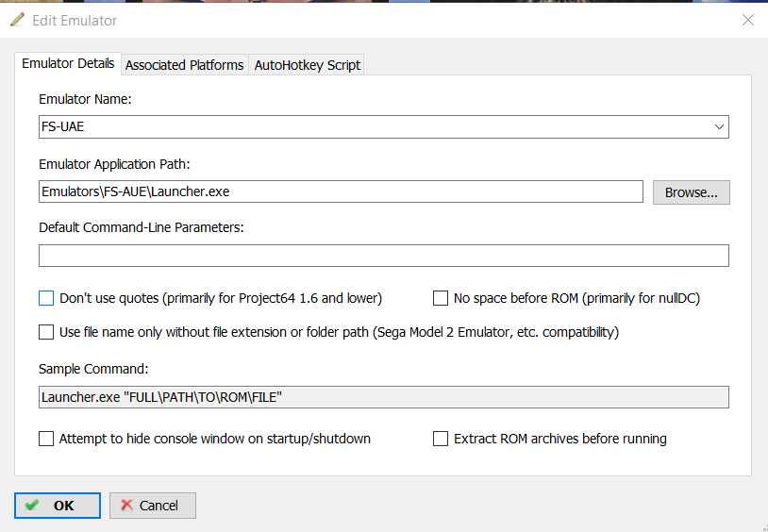Open the AutoHotkey Script tab
The image size is (768, 532).
coord(307,65)
